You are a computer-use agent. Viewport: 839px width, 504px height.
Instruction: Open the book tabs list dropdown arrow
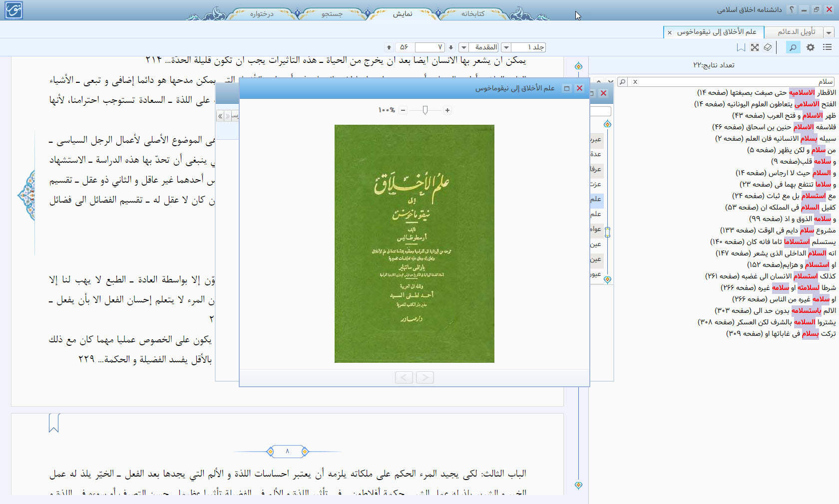click(x=829, y=32)
